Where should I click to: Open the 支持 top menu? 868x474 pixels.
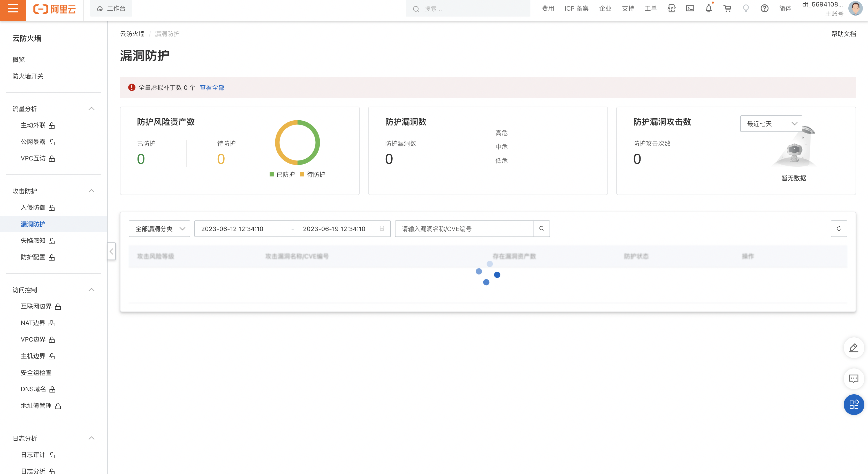628,9
